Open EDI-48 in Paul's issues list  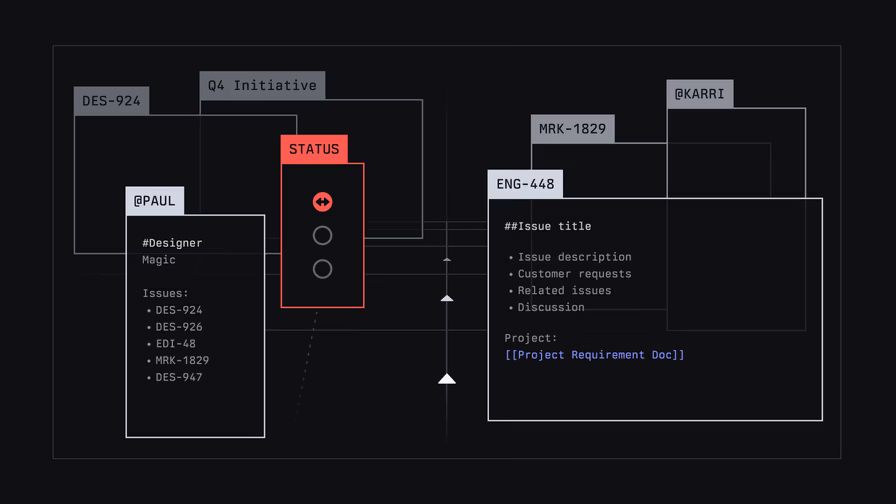pos(175,344)
